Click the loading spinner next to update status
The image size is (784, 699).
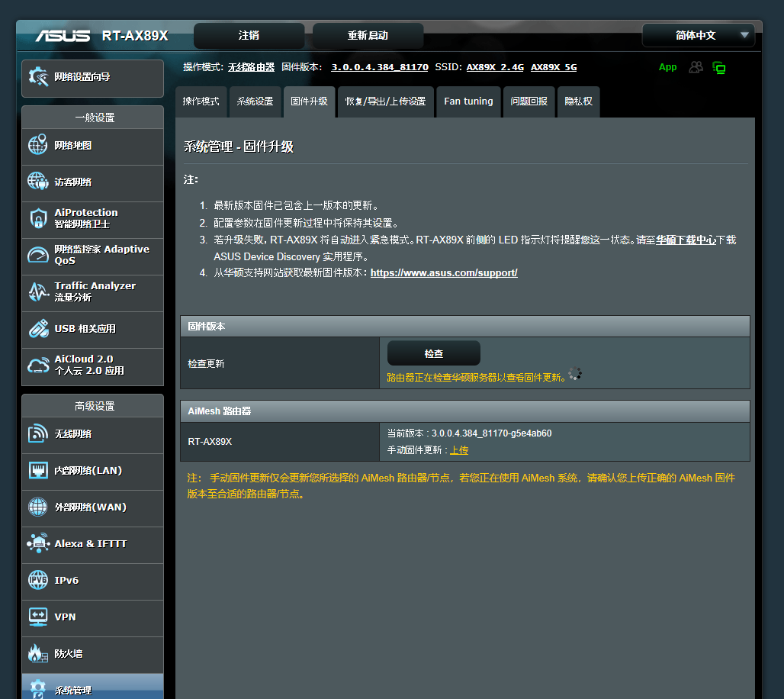pos(575,373)
